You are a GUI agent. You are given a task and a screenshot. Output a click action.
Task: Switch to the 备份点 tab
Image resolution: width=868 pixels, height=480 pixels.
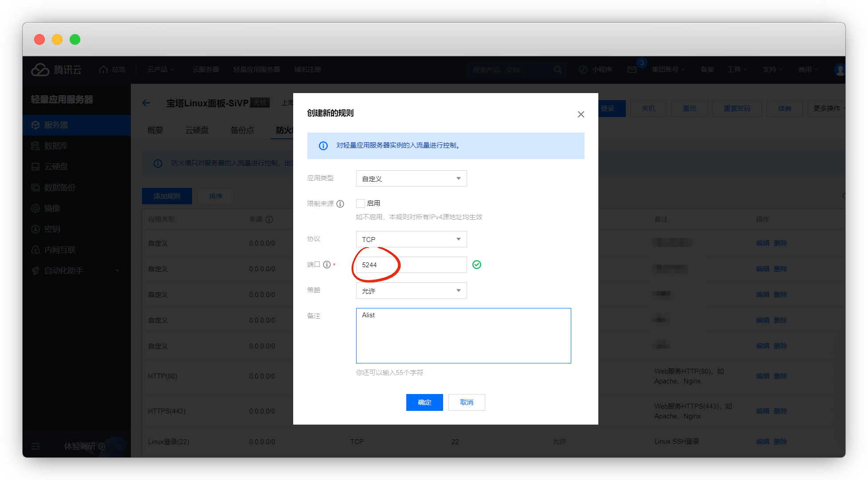coord(242,130)
